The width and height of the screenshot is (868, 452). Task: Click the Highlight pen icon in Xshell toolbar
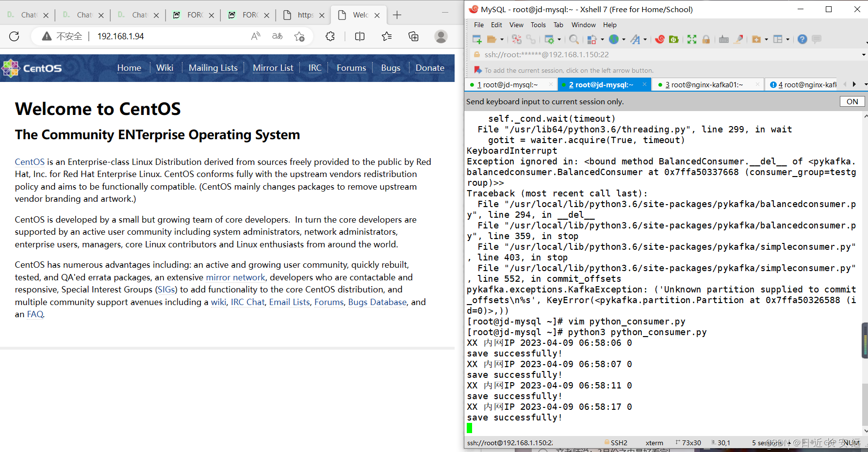coord(738,39)
